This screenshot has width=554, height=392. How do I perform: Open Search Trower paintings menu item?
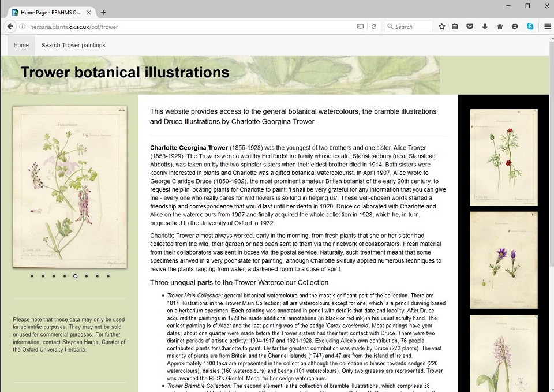point(73,45)
